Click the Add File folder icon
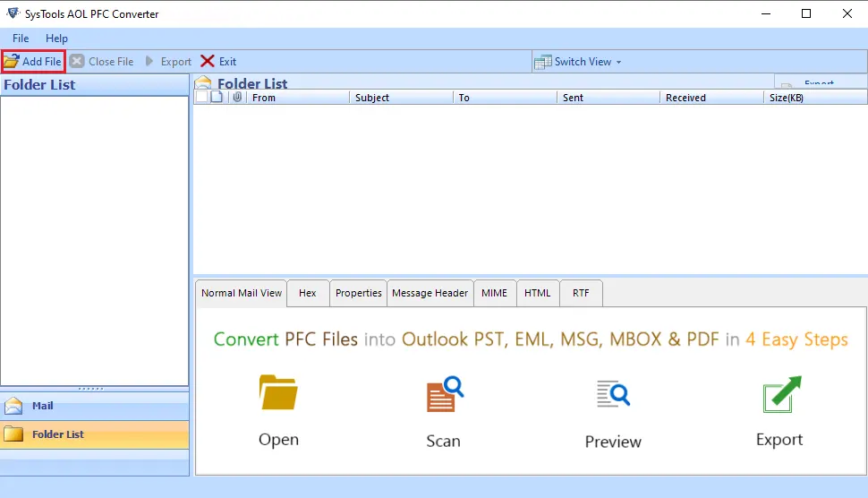 [11, 62]
